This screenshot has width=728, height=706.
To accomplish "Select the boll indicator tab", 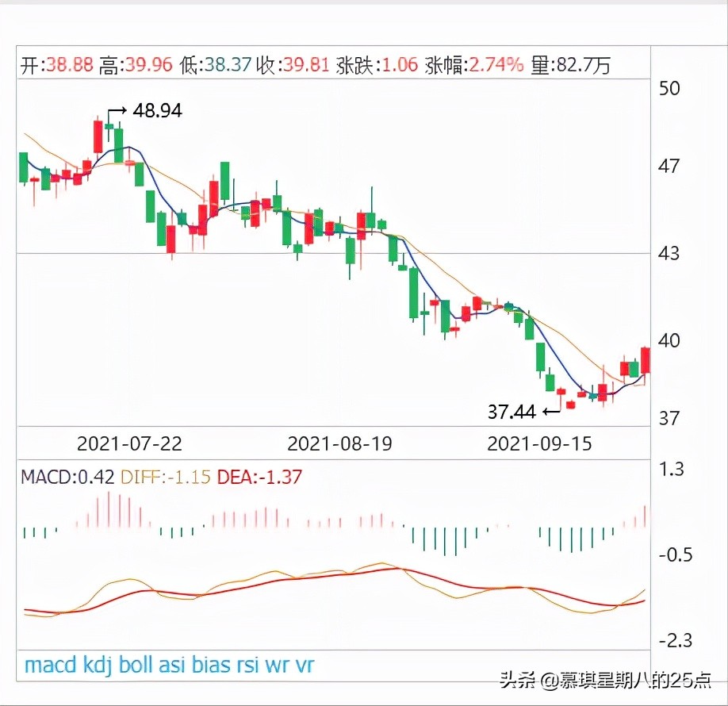I will (135, 665).
